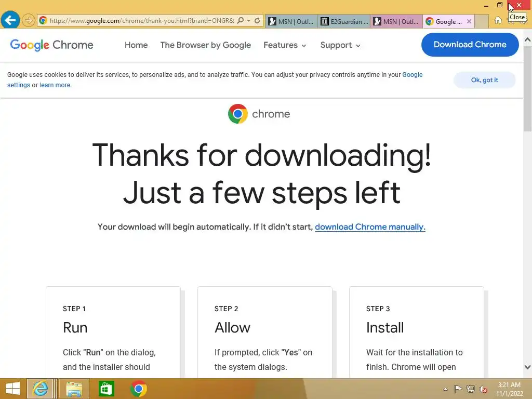Open the Home nav item
The width and height of the screenshot is (532, 399).
[136, 45]
